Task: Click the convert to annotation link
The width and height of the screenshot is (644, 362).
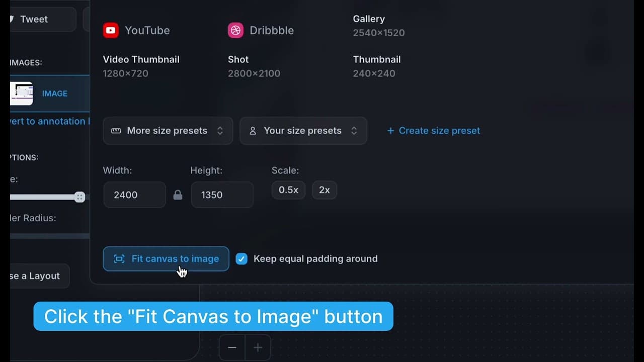Action: 50,121
